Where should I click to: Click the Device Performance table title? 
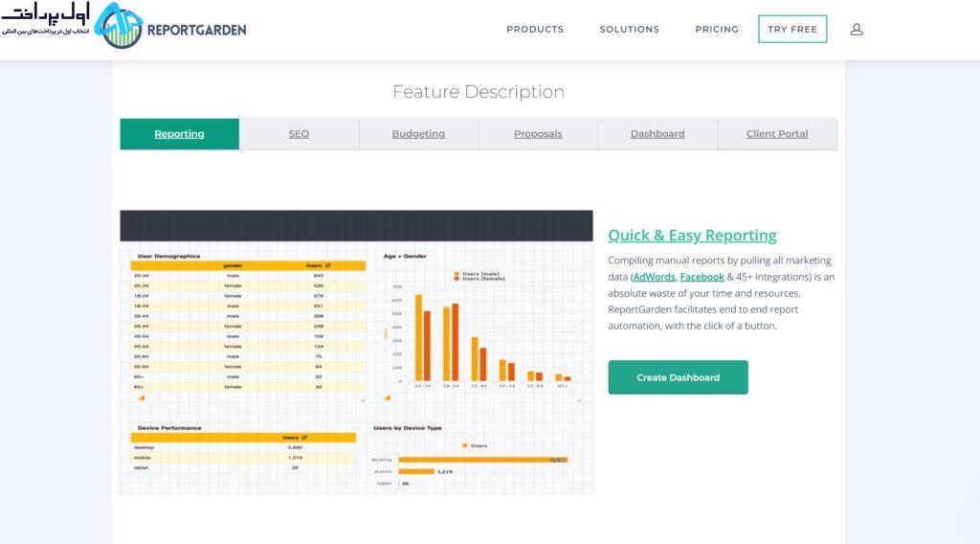tap(169, 428)
